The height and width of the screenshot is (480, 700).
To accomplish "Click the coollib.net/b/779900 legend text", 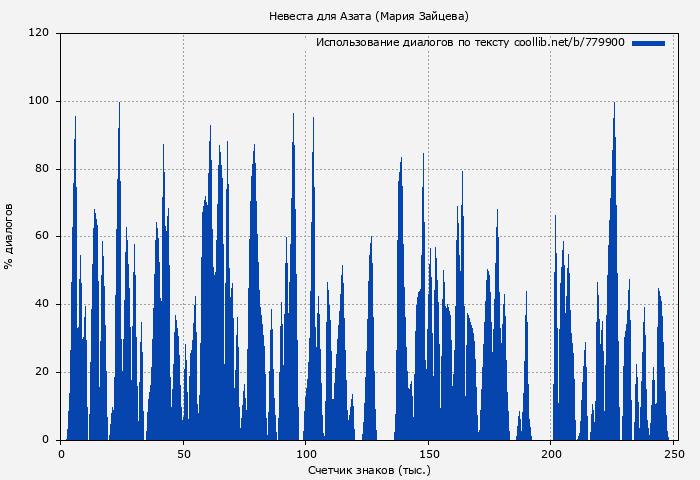I will pyautogui.click(x=569, y=43).
